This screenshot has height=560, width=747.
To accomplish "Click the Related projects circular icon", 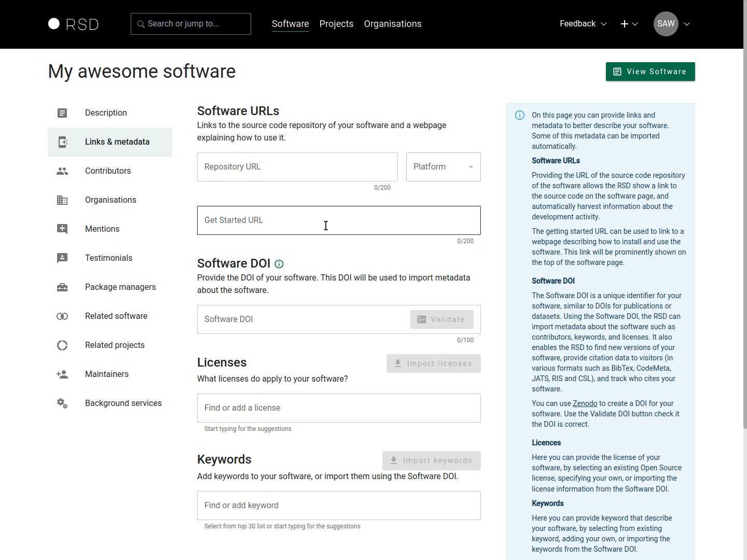I will pos(62,345).
